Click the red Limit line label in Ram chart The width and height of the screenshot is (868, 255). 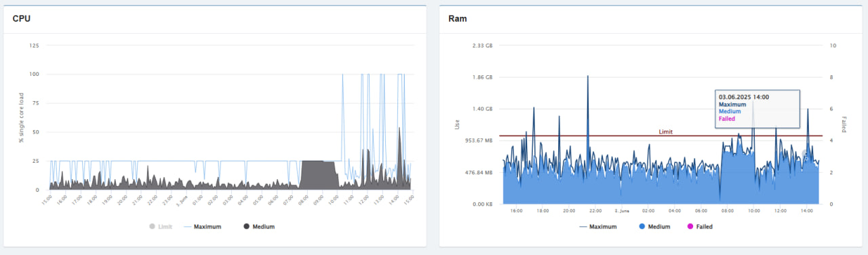pyautogui.click(x=666, y=132)
